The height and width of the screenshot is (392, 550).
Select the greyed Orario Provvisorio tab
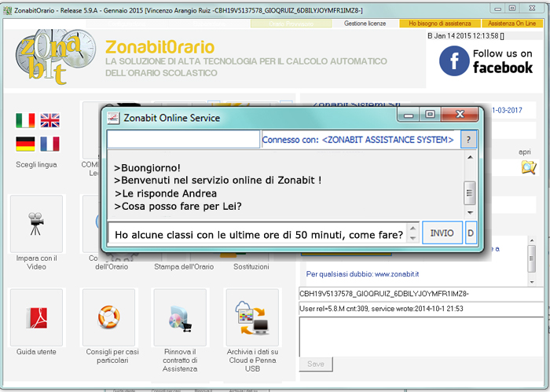click(291, 24)
